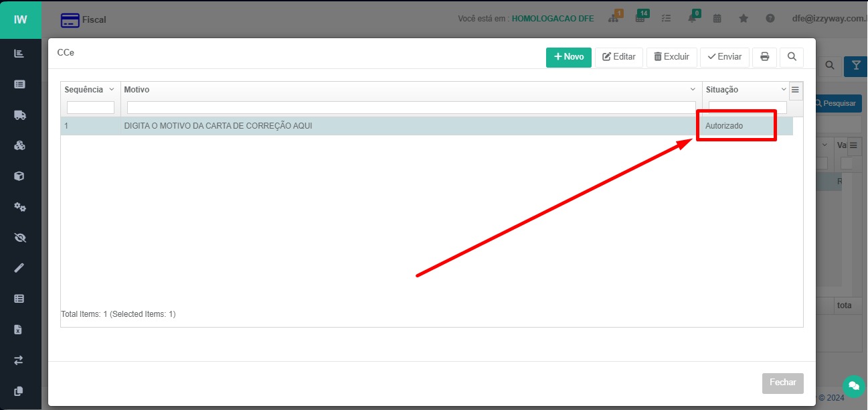
Task: Sort by the Motivo column header
Action: click(x=137, y=90)
